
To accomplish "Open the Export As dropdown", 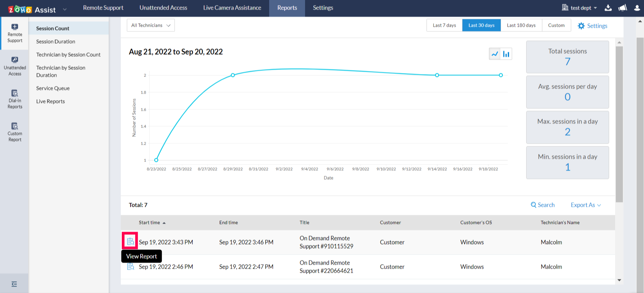I will pos(586,205).
